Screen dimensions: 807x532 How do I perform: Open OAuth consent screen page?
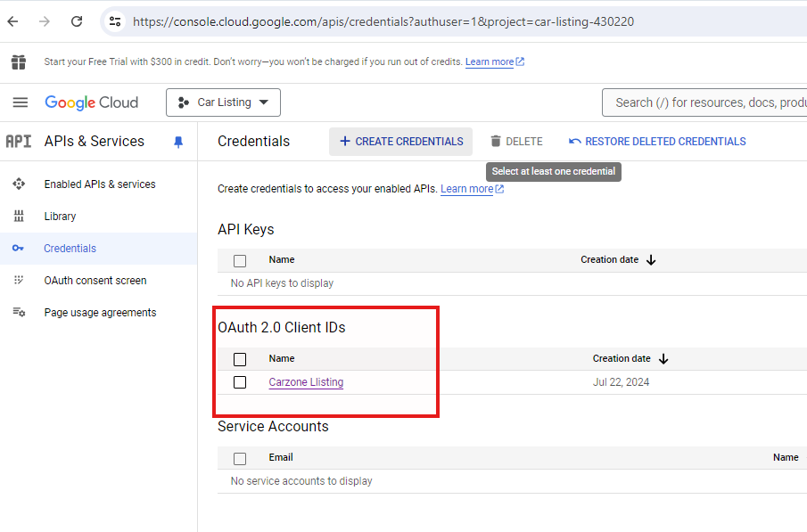point(95,281)
